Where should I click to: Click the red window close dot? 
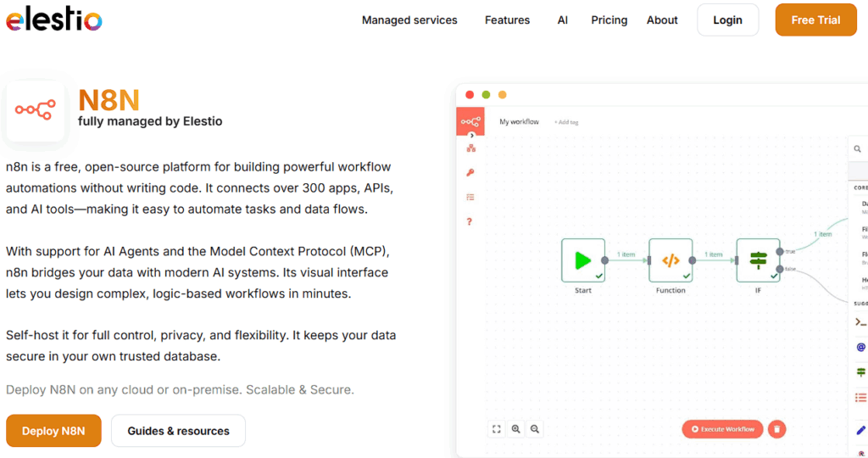pyautogui.click(x=470, y=95)
